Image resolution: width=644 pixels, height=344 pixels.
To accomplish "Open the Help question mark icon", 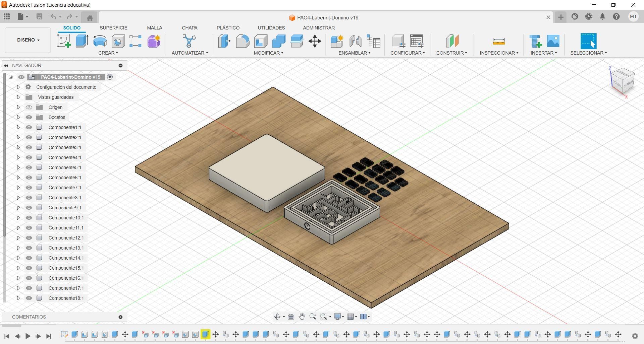I will [x=616, y=17].
